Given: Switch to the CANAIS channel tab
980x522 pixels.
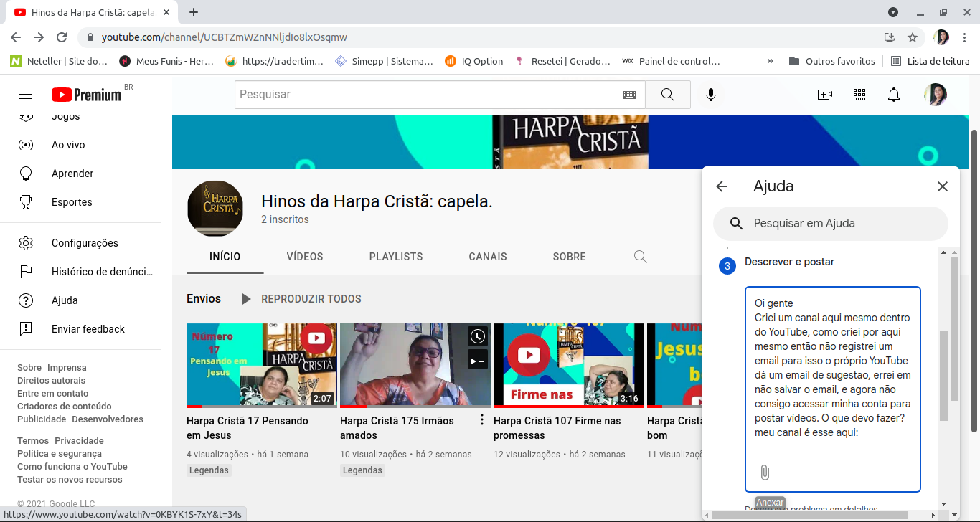Looking at the screenshot, I should 488,257.
